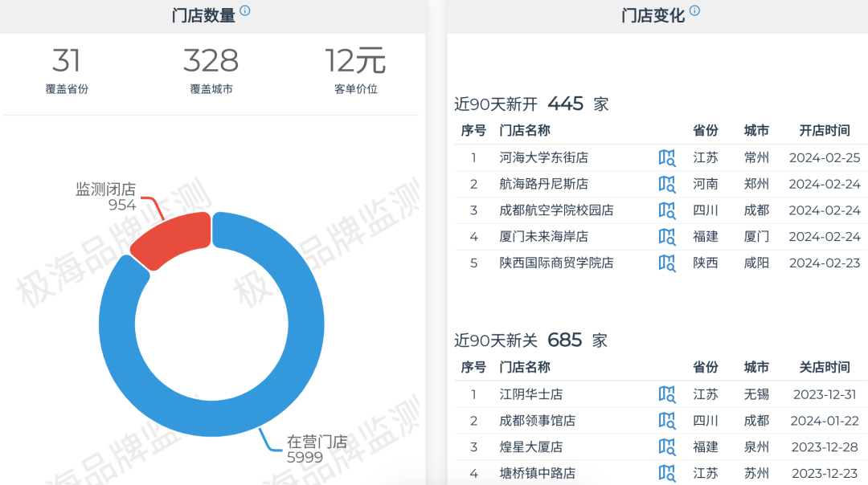Open map icon for 煌星大厦店
Screen dimensions: 868x485
[667, 446]
